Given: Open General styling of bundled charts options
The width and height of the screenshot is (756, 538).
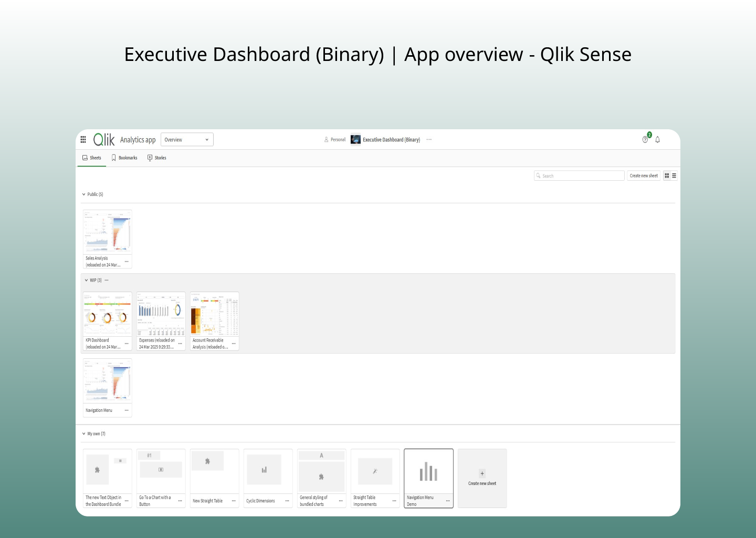Looking at the screenshot, I should [341, 501].
